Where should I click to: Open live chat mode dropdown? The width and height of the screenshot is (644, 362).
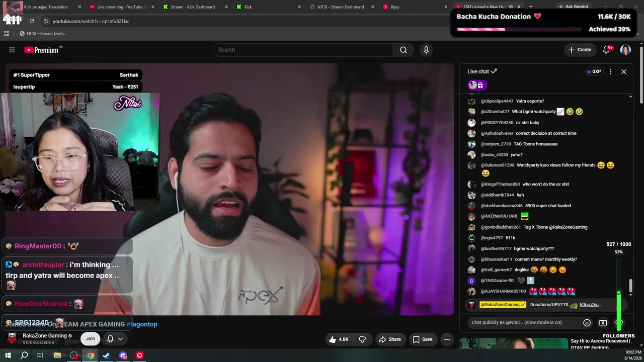(482, 71)
